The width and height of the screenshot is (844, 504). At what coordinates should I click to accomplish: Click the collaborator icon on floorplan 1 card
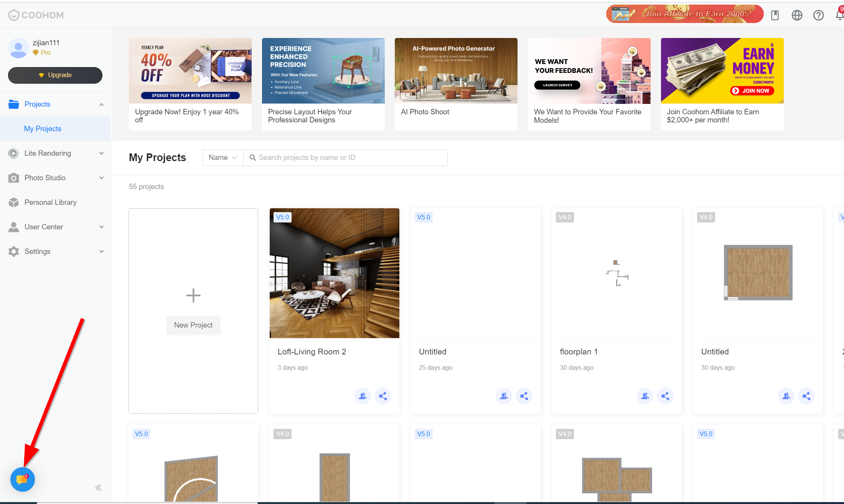(x=645, y=396)
